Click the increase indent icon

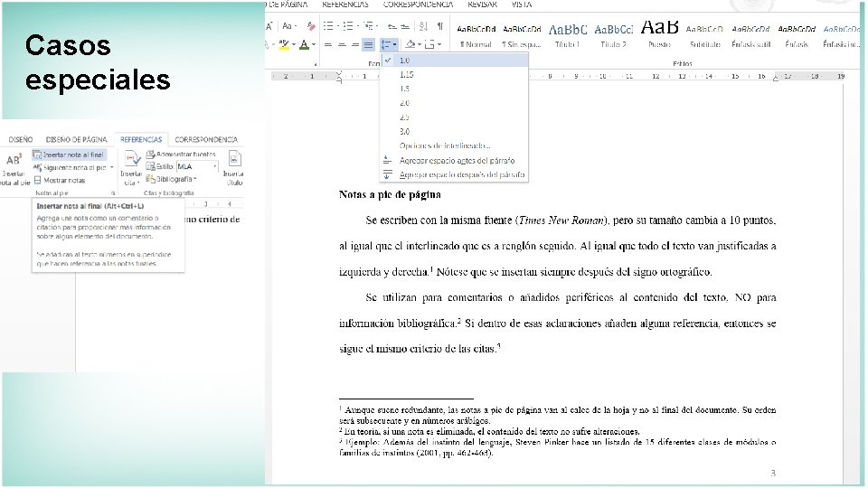pos(405,26)
